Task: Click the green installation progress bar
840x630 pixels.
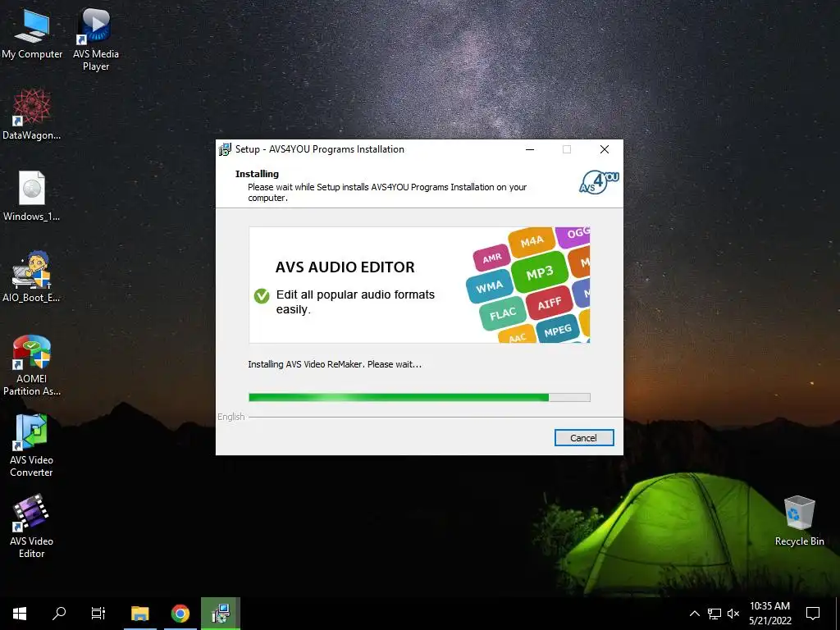Action: [419, 398]
